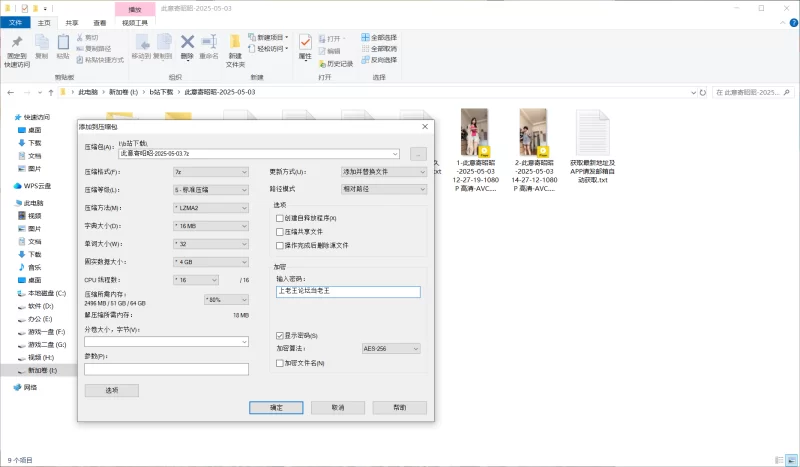Viewport: 800px width, 467px height.
Task: Click the 反向选择 icon
Action: tap(365, 60)
